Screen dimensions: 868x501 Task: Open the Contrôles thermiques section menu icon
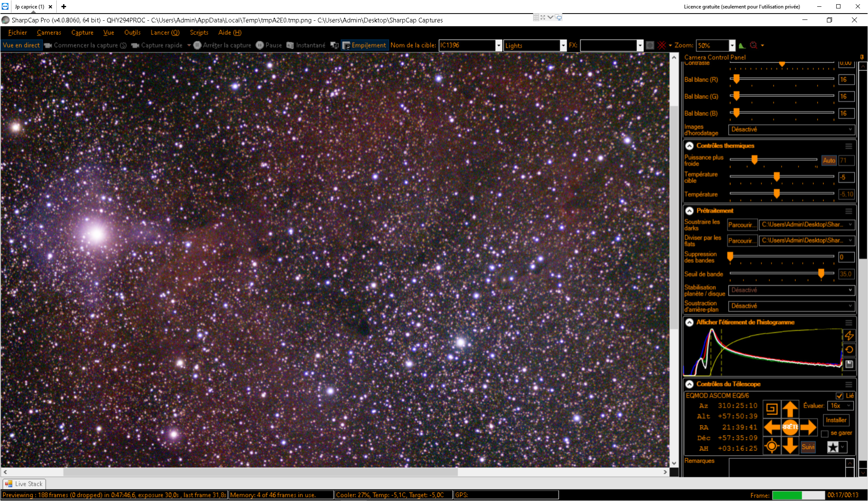[x=849, y=146]
